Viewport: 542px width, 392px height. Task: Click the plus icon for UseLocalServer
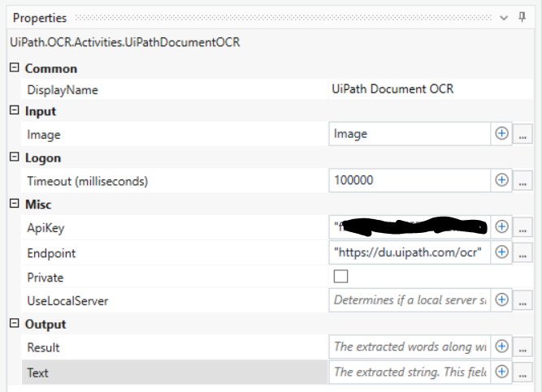[501, 299]
